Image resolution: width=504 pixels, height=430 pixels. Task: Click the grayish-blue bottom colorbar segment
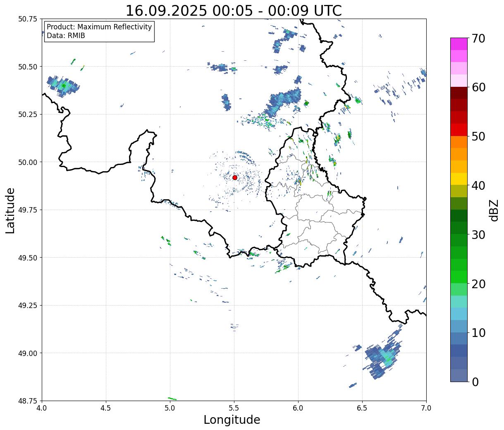click(459, 375)
